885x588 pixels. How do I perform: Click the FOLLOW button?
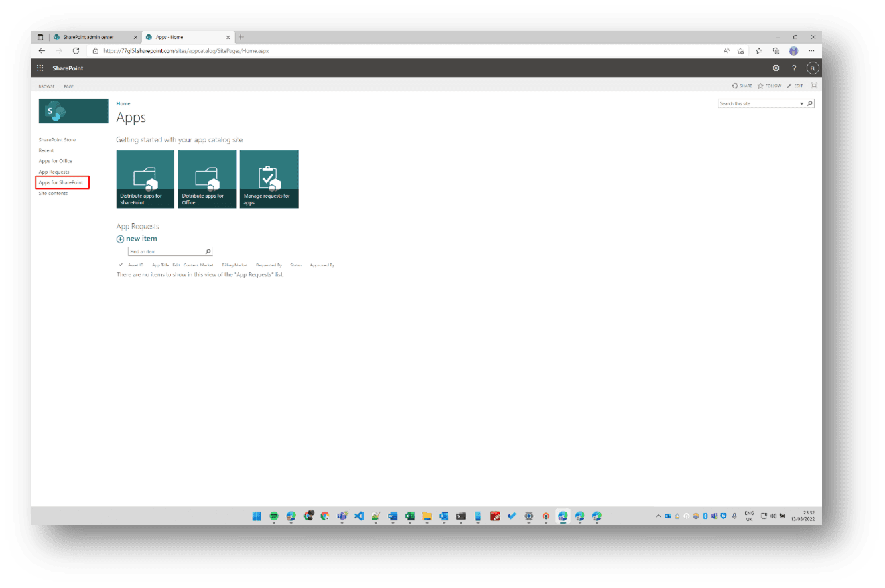click(x=770, y=86)
